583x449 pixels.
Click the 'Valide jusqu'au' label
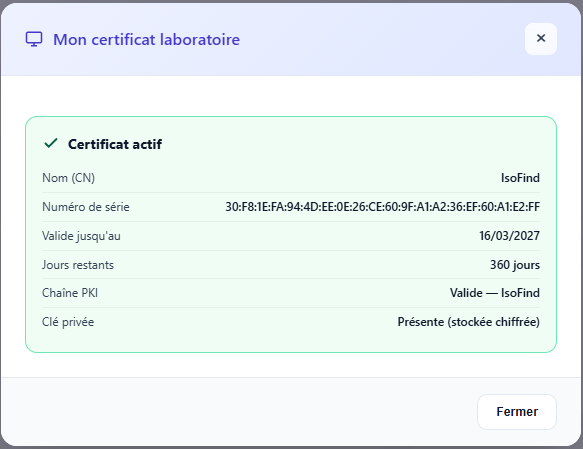pyautogui.click(x=81, y=236)
